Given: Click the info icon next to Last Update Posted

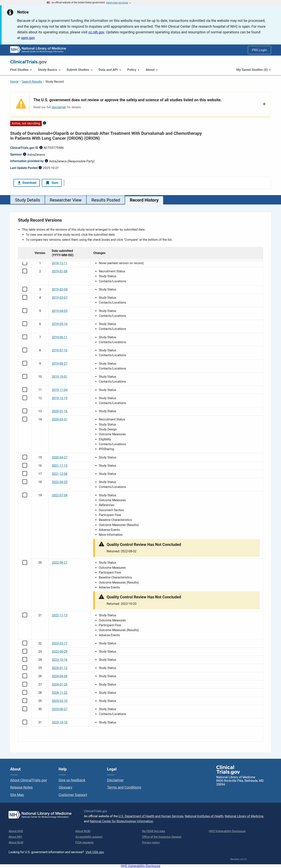Looking at the screenshot, I should pos(40,167).
